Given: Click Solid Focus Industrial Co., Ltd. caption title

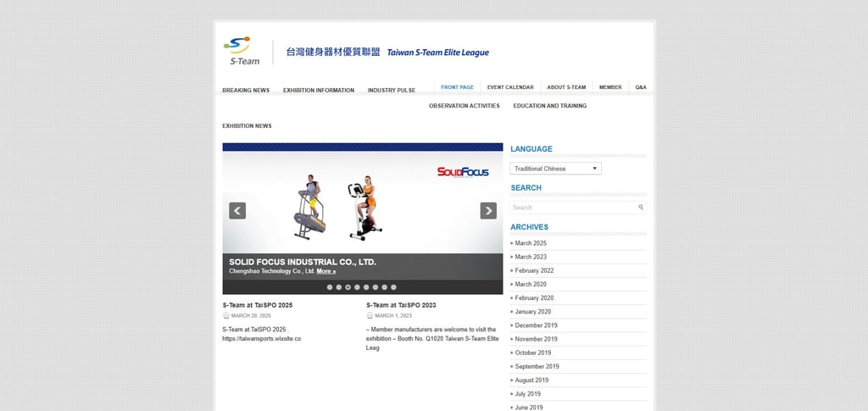Looking at the screenshot, I should point(303,262).
